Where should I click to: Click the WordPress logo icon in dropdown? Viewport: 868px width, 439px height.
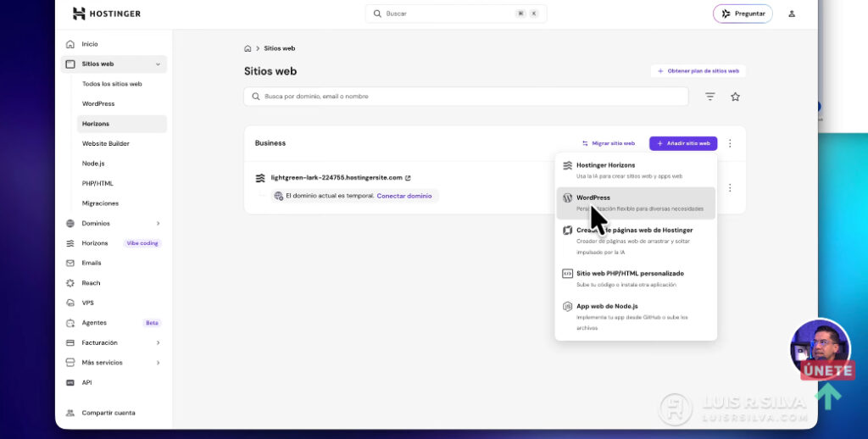coord(567,197)
